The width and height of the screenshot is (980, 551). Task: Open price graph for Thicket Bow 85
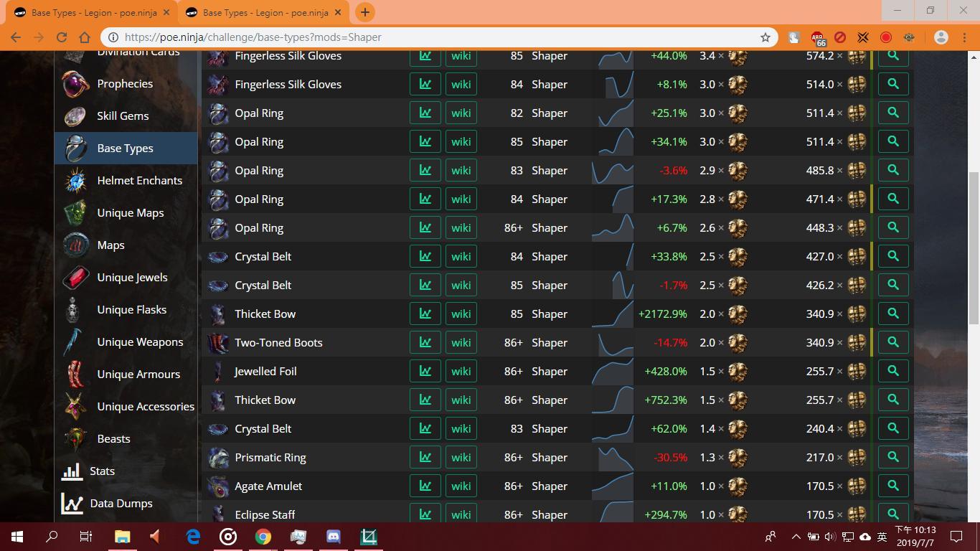425,314
